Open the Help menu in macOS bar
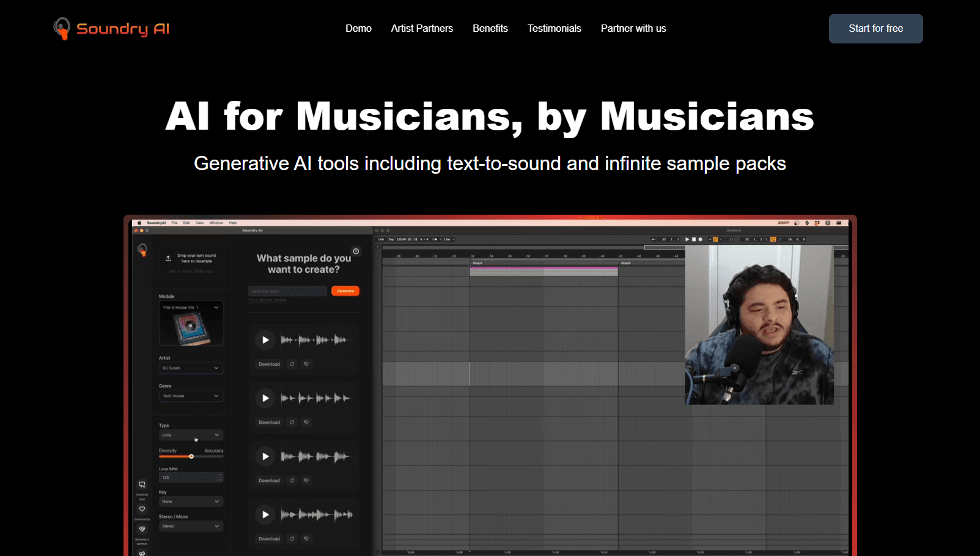 click(232, 223)
